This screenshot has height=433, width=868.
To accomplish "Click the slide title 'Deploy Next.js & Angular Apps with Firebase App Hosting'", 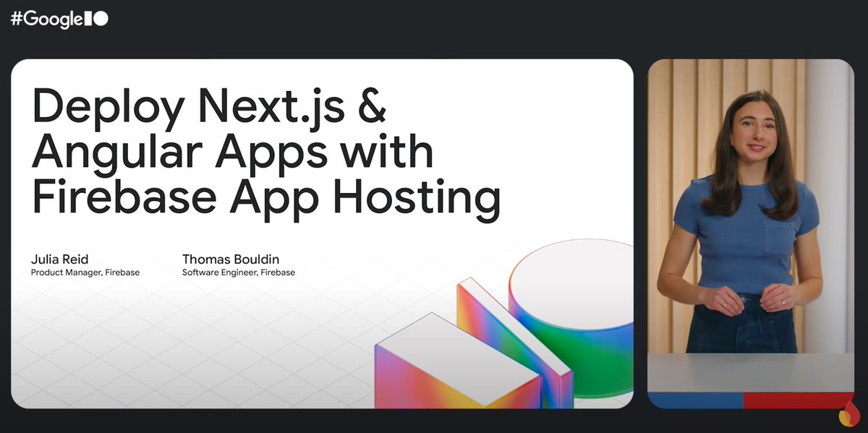I will click(x=266, y=153).
